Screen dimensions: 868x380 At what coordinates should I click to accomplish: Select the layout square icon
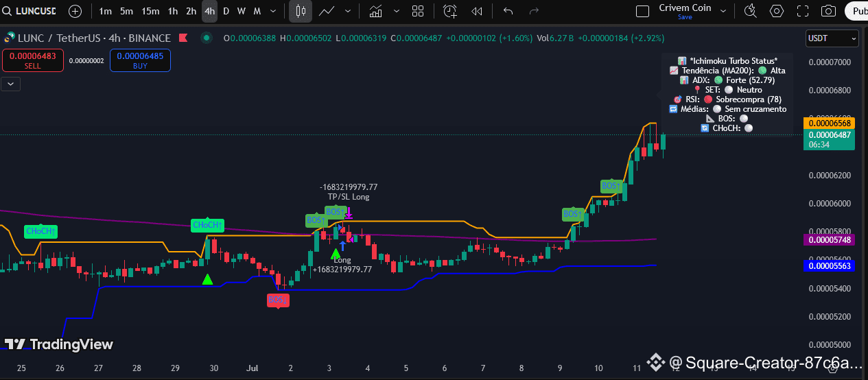coord(642,11)
